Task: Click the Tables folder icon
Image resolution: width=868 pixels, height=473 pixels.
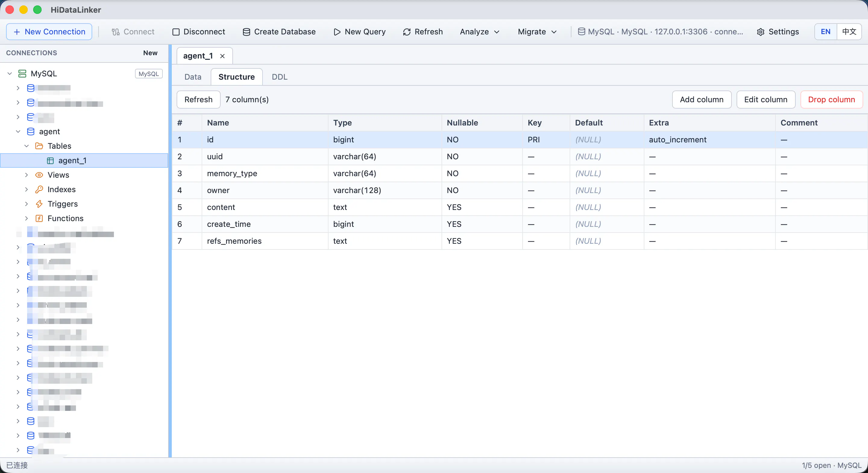Action: tap(39, 146)
